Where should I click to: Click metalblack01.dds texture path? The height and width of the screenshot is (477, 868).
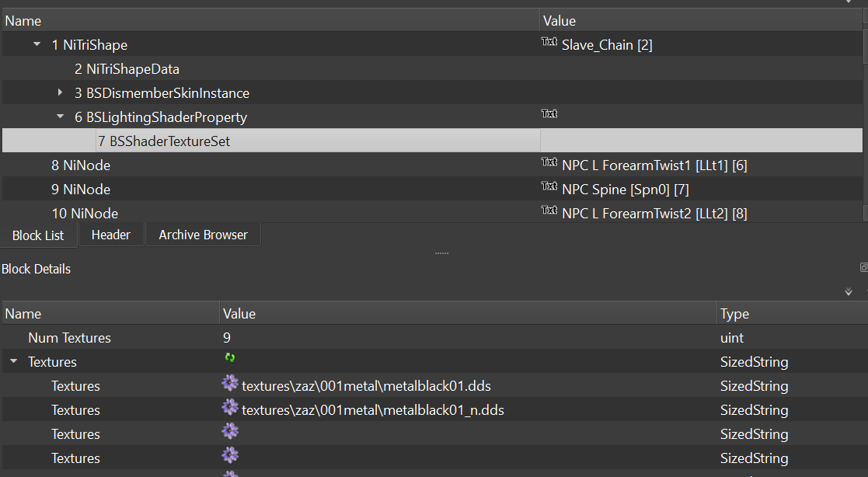366,385
